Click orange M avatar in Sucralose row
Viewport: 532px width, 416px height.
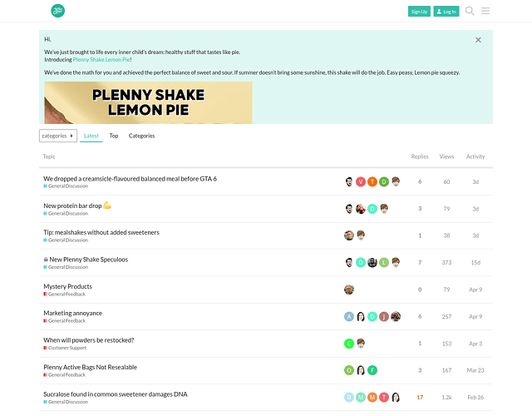pyautogui.click(x=372, y=398)
